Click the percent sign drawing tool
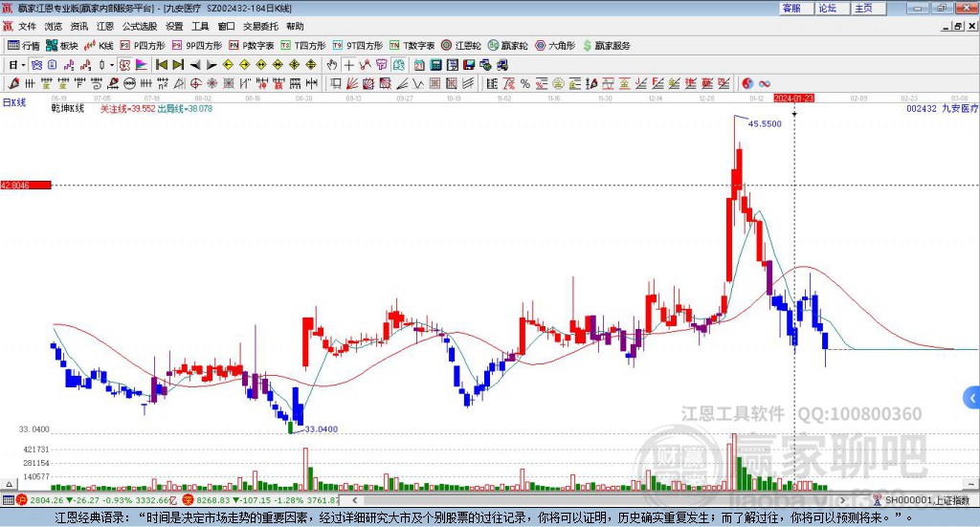The image size is (980, 527). (x=525, y=83)
